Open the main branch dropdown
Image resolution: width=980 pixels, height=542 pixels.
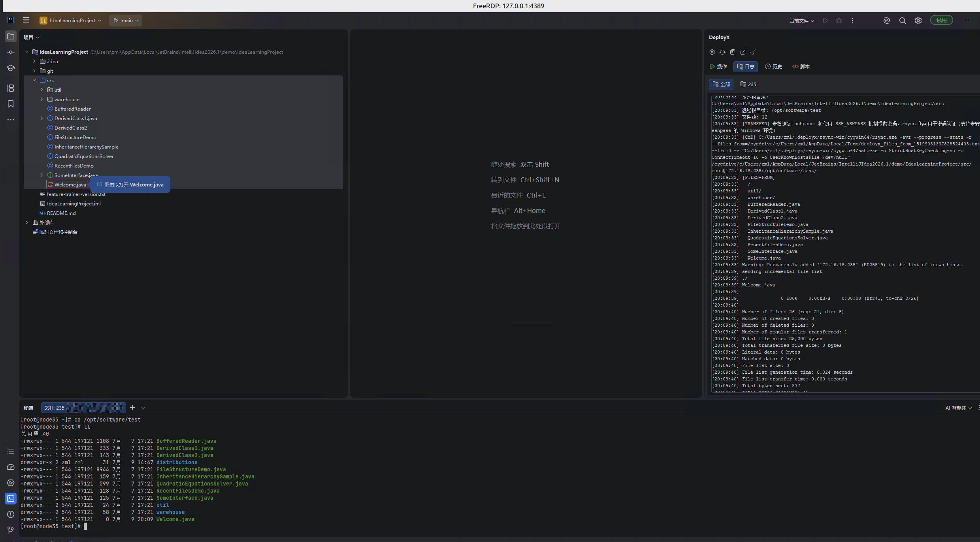pyautogui.click(x=126, y=21)
